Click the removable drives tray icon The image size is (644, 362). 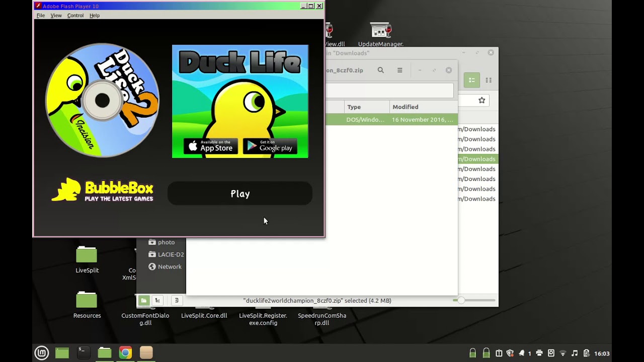(551, 353)
